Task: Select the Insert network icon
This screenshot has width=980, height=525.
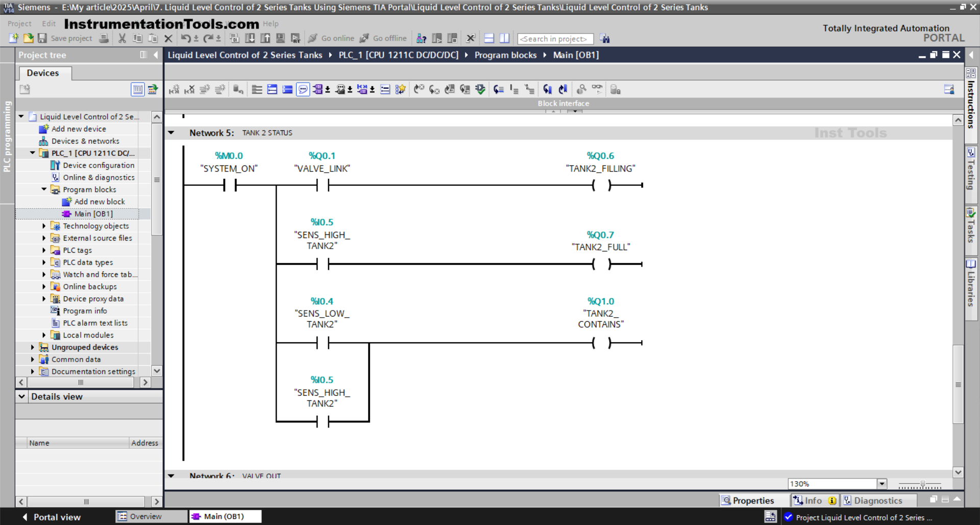Action: point(174,89)
